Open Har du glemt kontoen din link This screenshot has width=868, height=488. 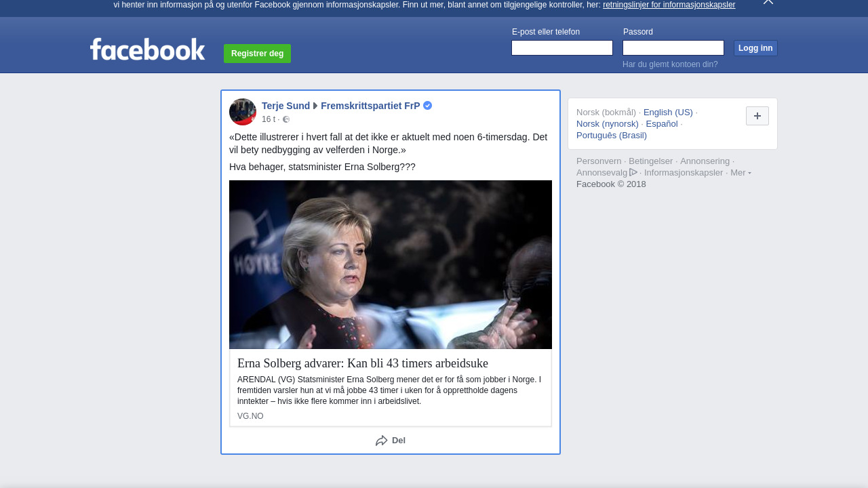tap(670, 64)
